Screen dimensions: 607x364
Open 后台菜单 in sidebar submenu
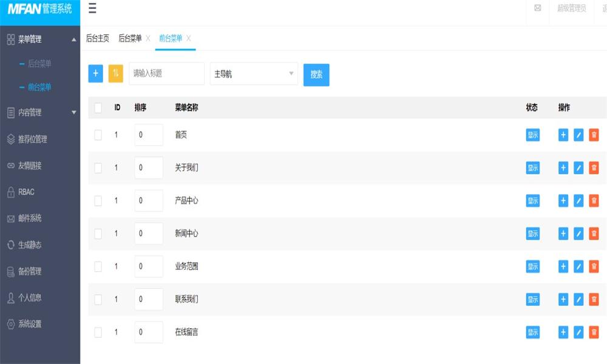[39, 64]
